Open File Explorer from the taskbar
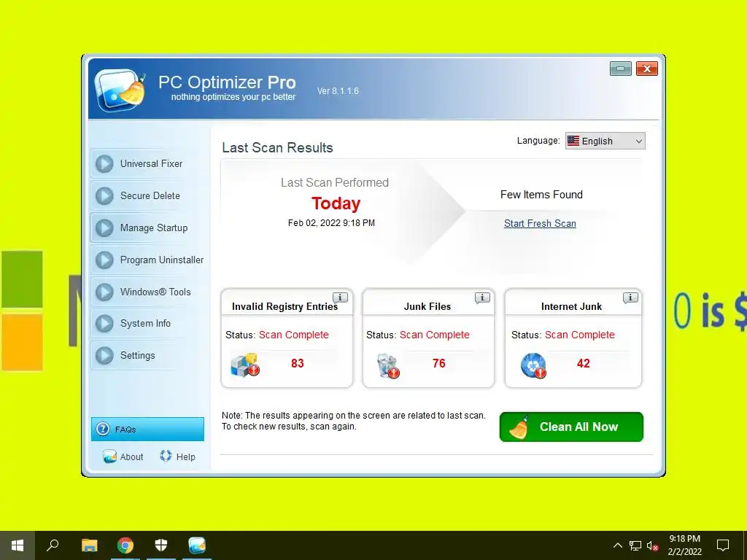 coord(89,545)
